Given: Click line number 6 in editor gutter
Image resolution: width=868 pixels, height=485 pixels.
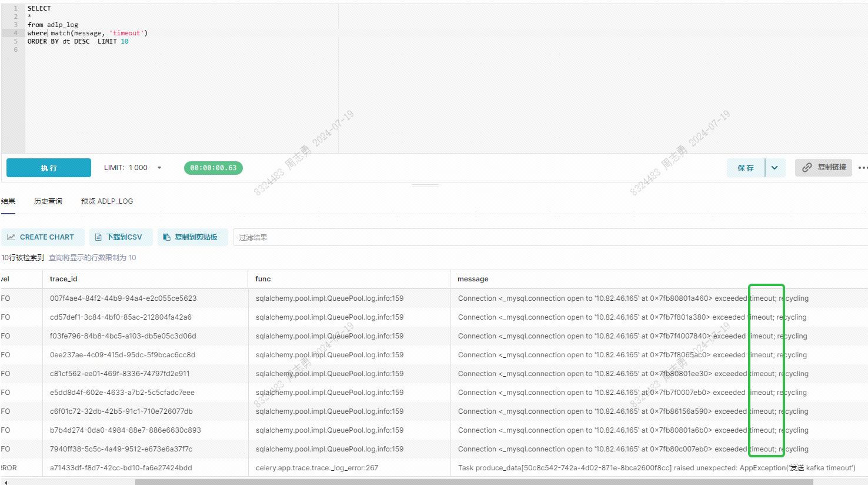Looking at the screenshot, I should 16,49.
